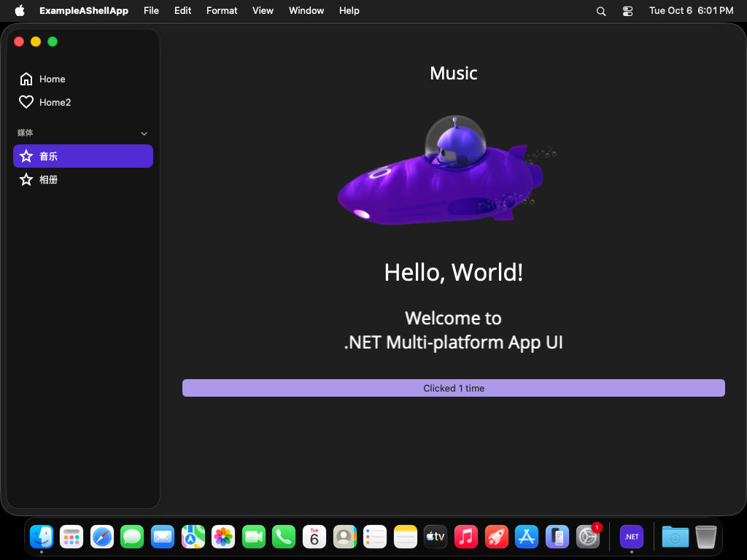Open Spotlight search in menu bar

coord(601,11)
